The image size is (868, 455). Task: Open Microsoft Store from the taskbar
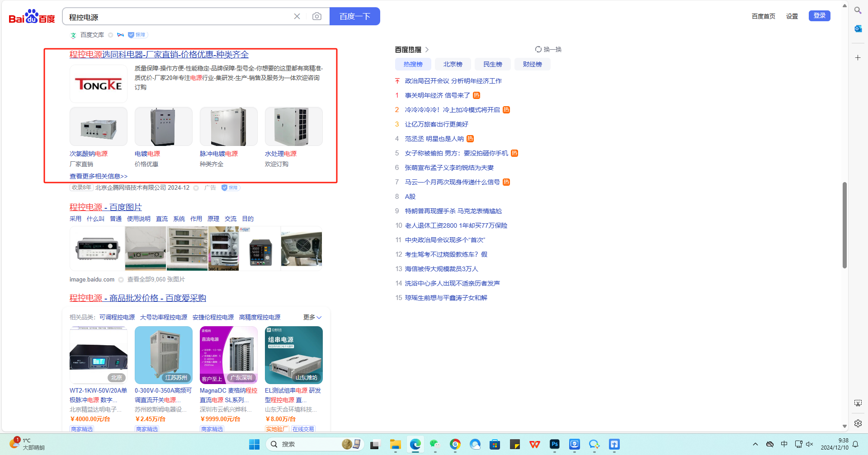tap(495, 445)
